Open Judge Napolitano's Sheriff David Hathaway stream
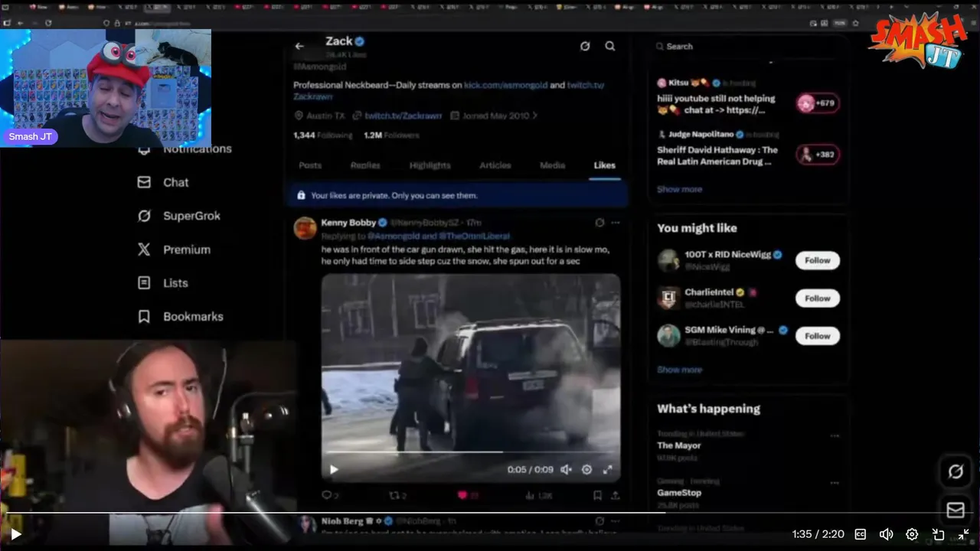The height and width of the screenshot is (551, 980). pyautogui.click(x=747, y=148)
